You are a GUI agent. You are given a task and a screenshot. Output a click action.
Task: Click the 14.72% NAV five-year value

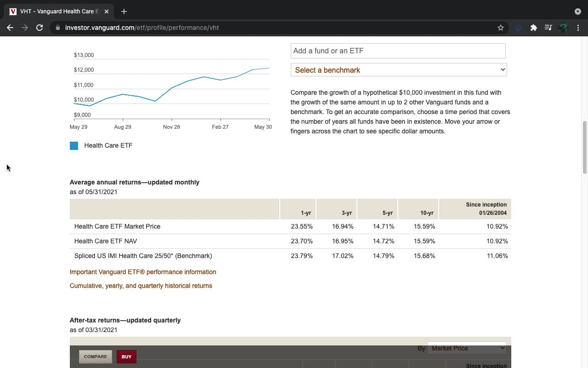[384, 241]
